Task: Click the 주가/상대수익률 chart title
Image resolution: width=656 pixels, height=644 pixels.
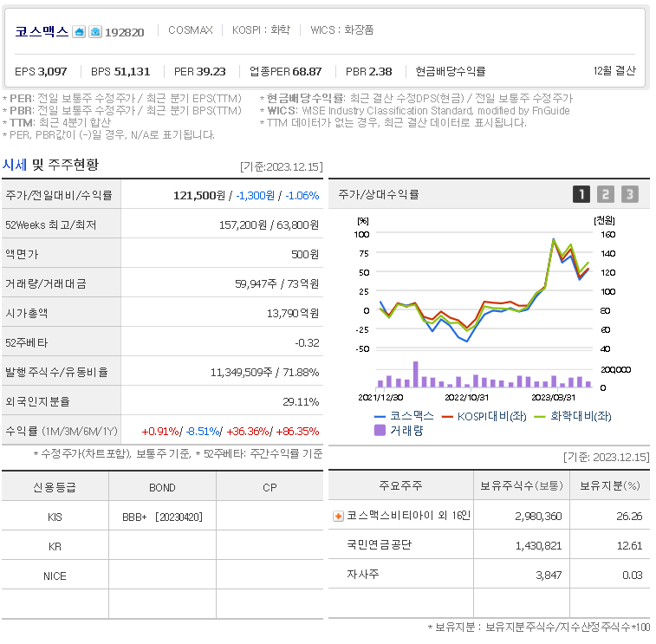Action: tap(379, 194)
